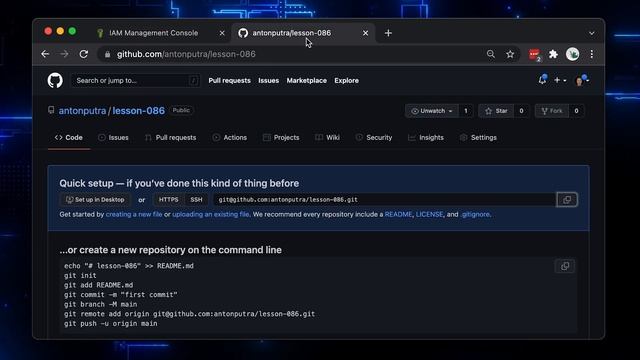Click Pull requests in the top navigation
This screenshot has width=640, height=360.
(x=229, y=80)
